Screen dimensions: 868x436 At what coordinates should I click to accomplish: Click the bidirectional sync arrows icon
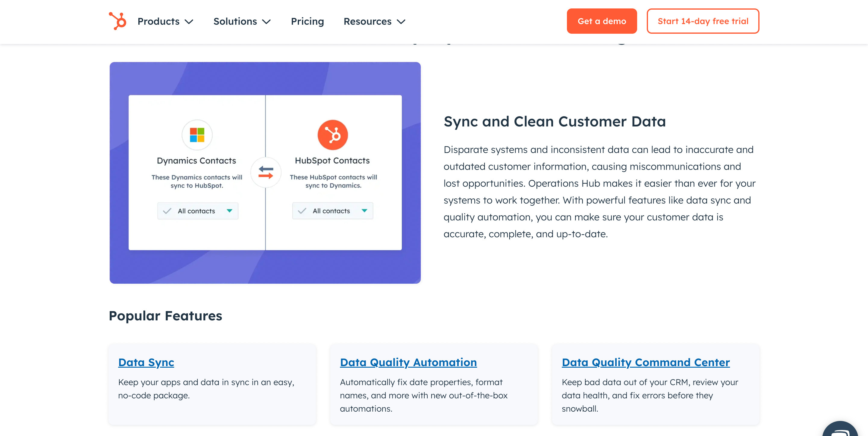(266, 172)
